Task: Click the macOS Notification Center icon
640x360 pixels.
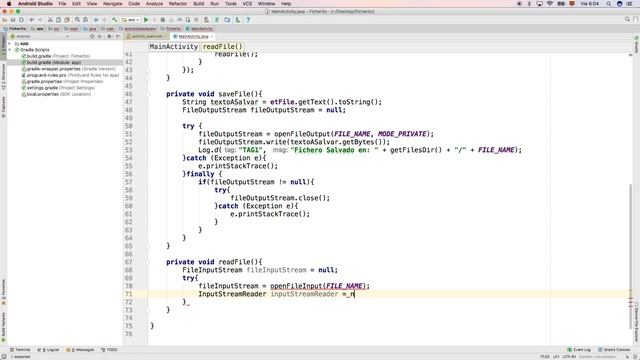Action: pyautogui.click(x=629, y=4)
